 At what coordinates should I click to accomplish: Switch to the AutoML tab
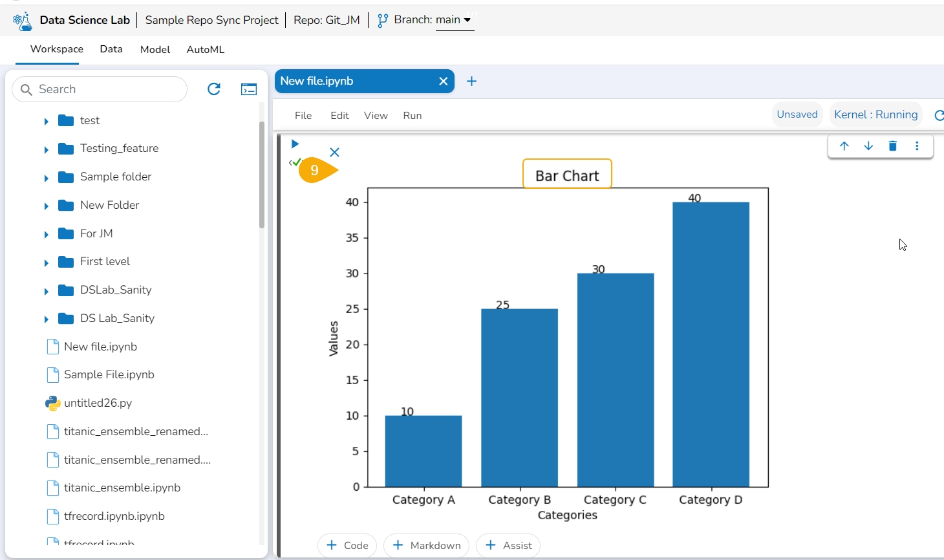pos(205,50)
